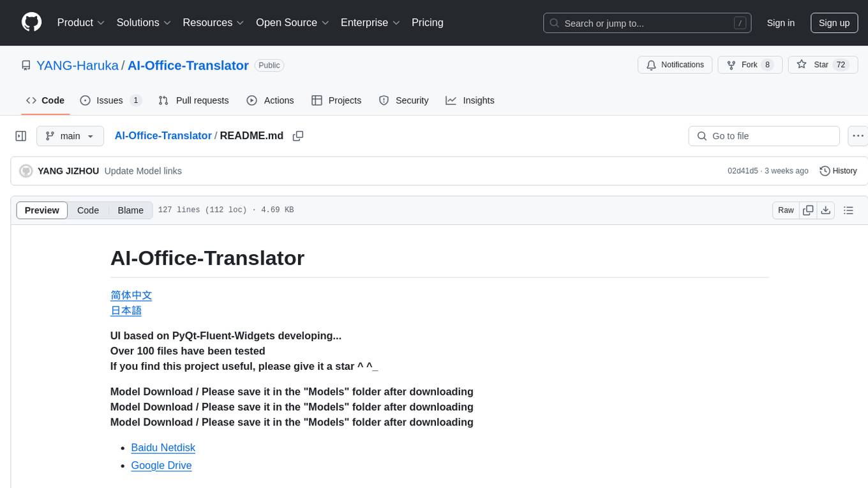The image size is (868, 488).
Task: Switch to the Issues tab
Action: point(111,100)
